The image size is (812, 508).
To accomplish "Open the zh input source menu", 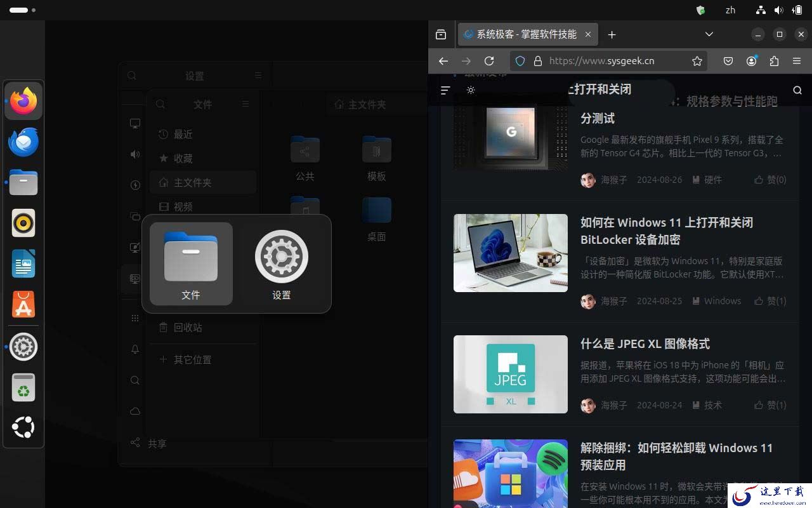I will point(730,10).
